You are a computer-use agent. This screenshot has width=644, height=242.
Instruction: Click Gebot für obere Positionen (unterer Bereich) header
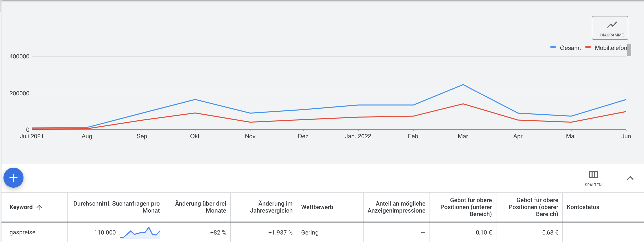point(466,207)
